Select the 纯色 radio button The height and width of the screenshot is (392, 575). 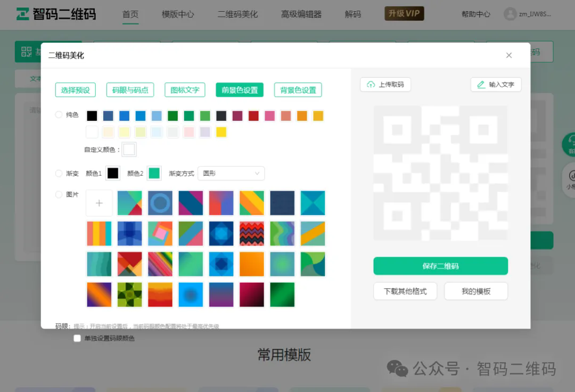pyautogui.click(x=59, y=115)
